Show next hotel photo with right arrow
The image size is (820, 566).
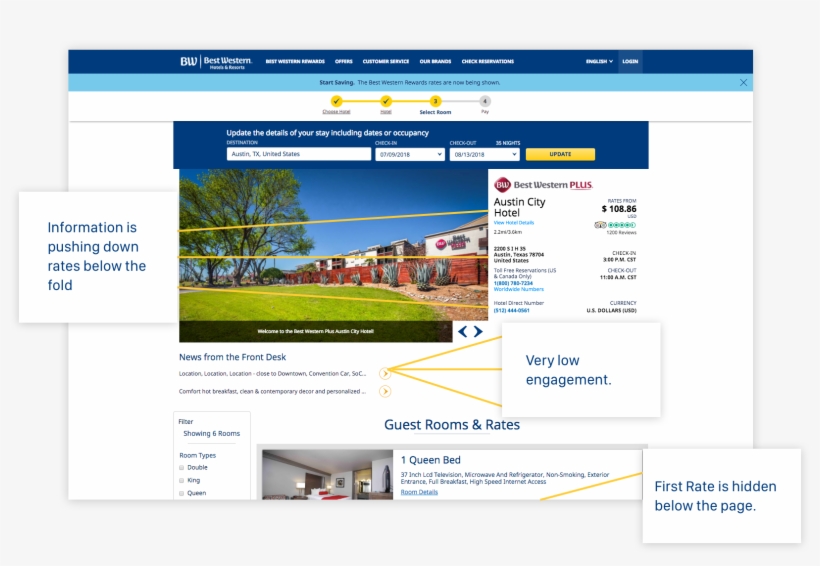click(478, 331)
